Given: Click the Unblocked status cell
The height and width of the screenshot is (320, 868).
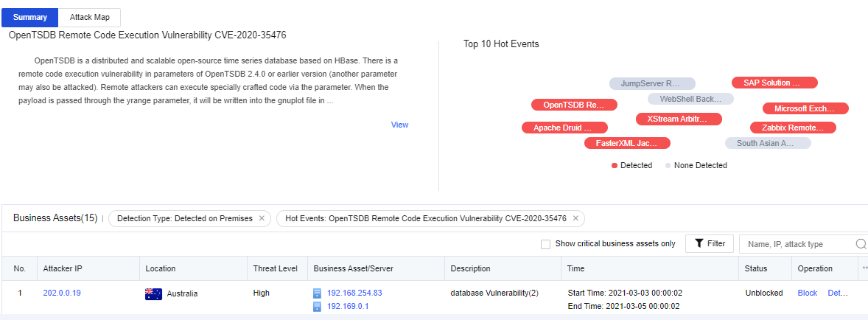Looking at the screenshot, I should pos(764,293).
